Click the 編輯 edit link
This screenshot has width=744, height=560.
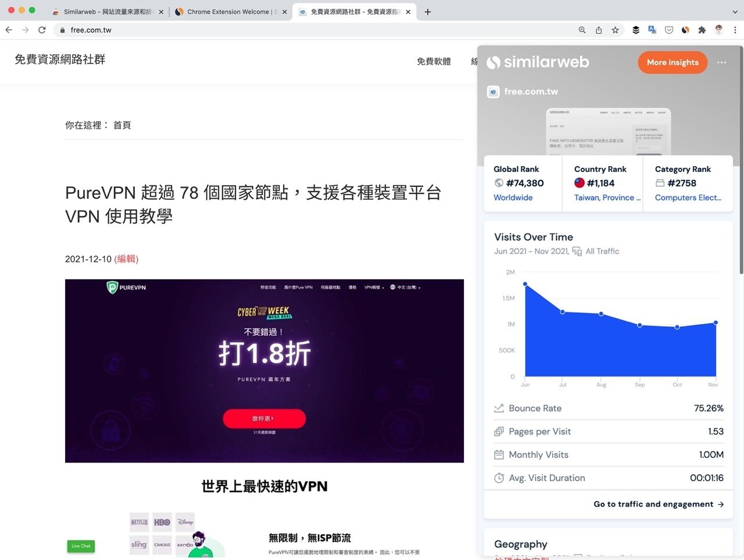(126, 259)
